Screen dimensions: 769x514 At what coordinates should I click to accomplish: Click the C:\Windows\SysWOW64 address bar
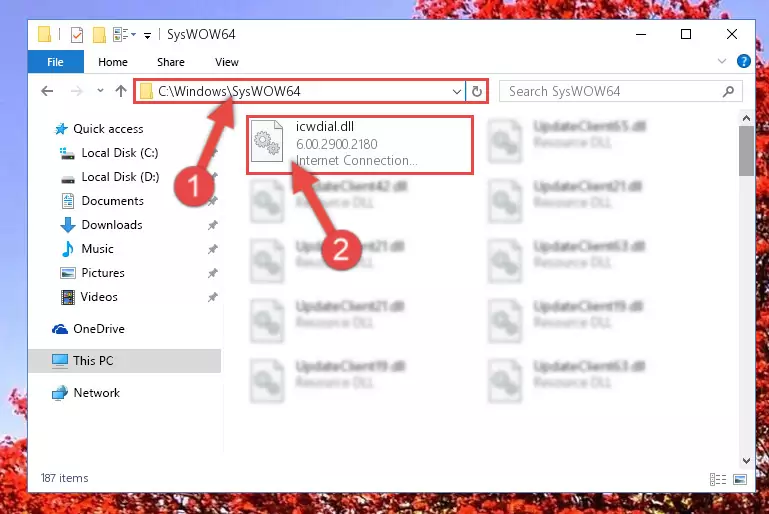299,91
